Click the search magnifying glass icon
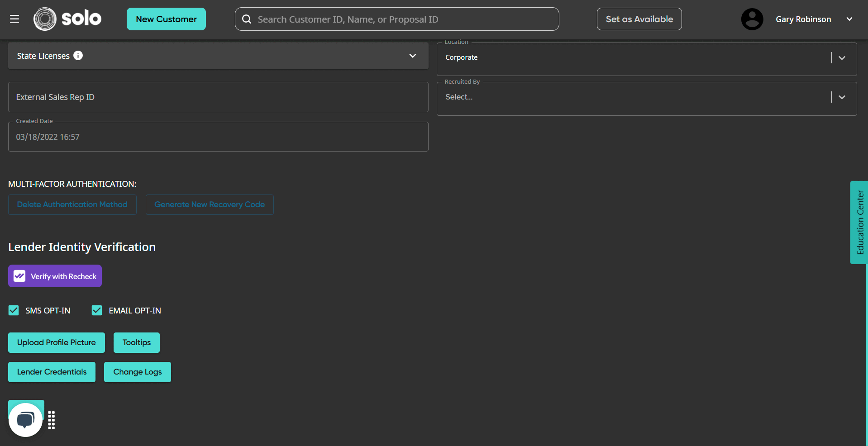Viewport: 868px width, 446px height. coord(246,19)
